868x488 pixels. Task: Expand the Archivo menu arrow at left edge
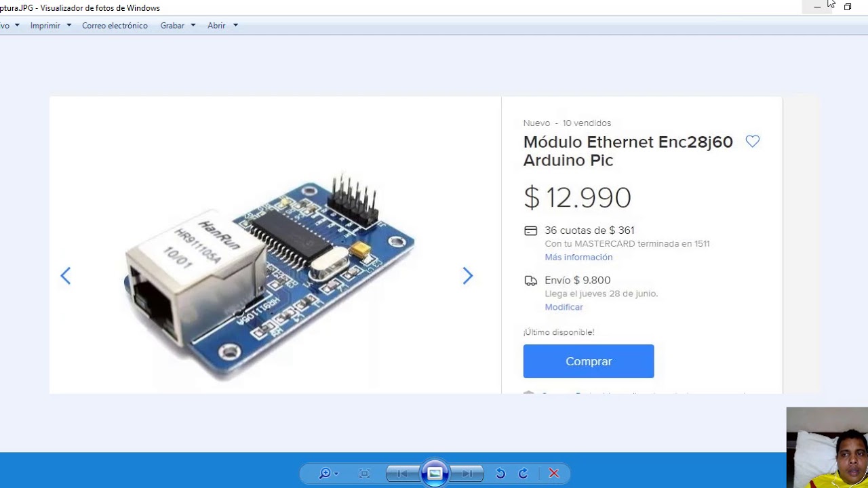pos(17,26)
